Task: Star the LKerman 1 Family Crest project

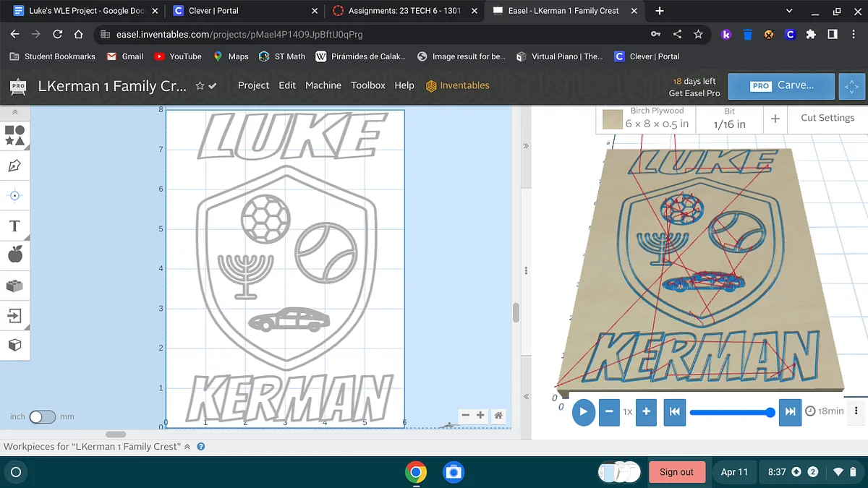Action: tap(200, 86)
